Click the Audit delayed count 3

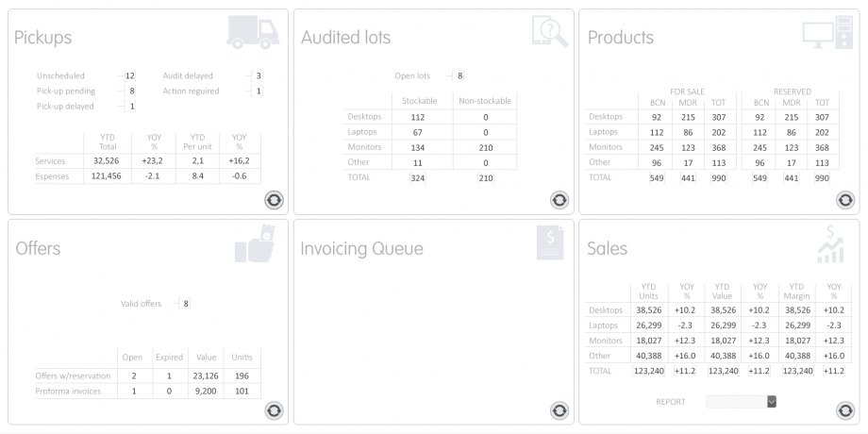tap(259, 75)
